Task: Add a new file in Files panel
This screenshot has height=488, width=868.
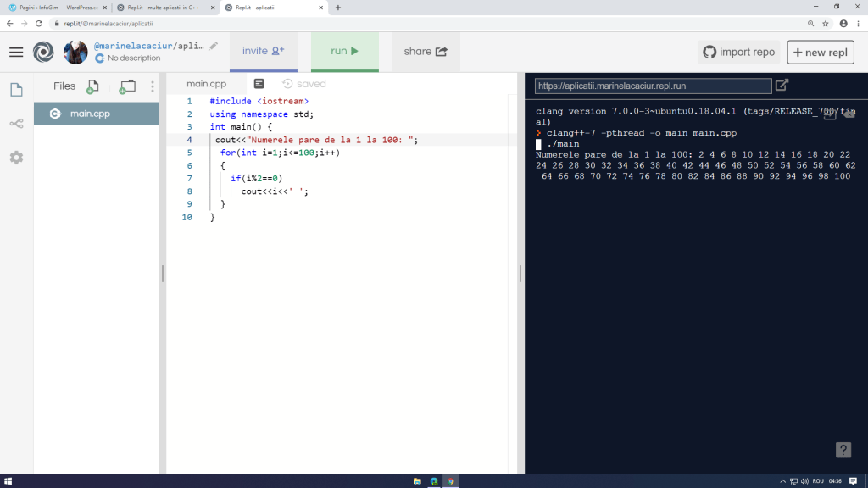Action: [x=92, y=86]
